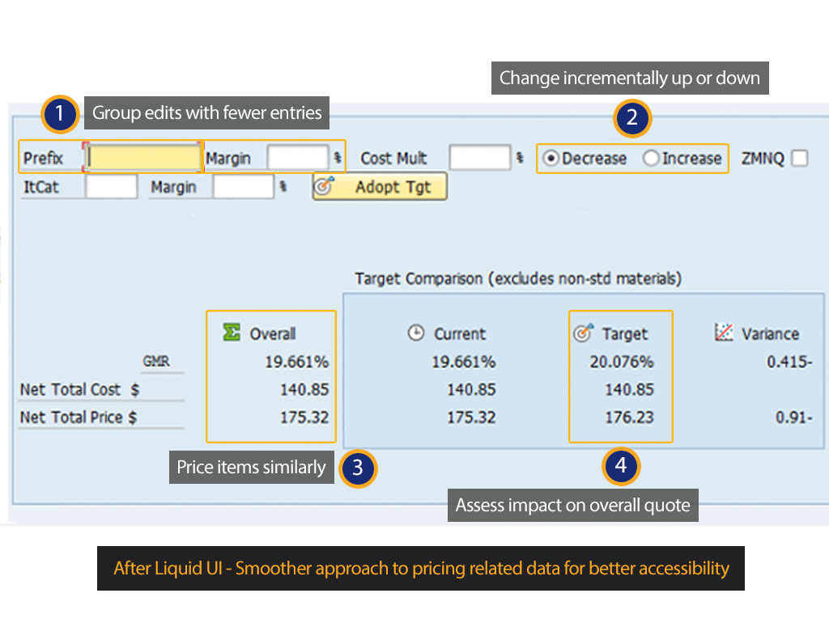Click the Margin field next to Prefix
The height and width of the screenshot is (644, 829).
click(x=297, y=158)
